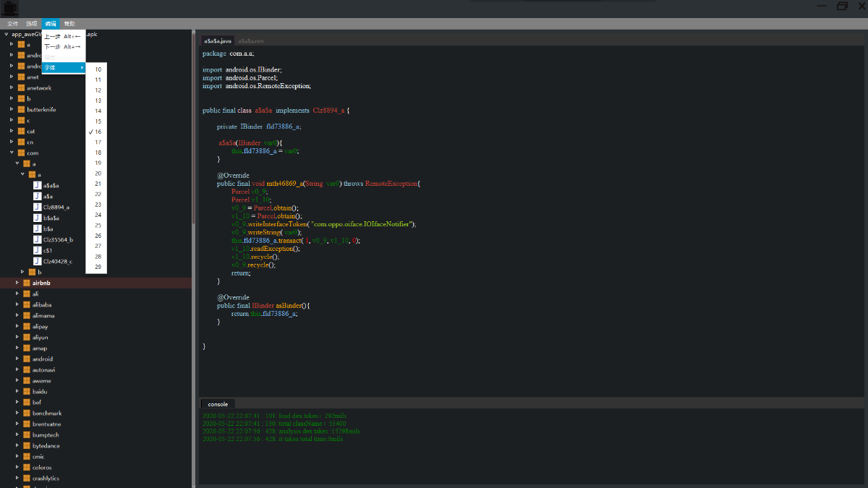Viewport: 868px width, 488px height.
Task: Choose 下一步 from the edit menu
Action: click(x=64, y=46)
